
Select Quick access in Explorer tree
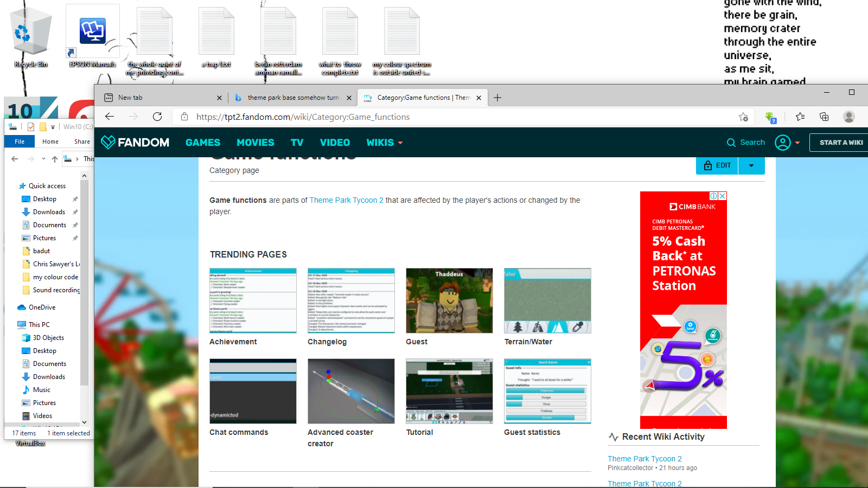coord(47,186)
